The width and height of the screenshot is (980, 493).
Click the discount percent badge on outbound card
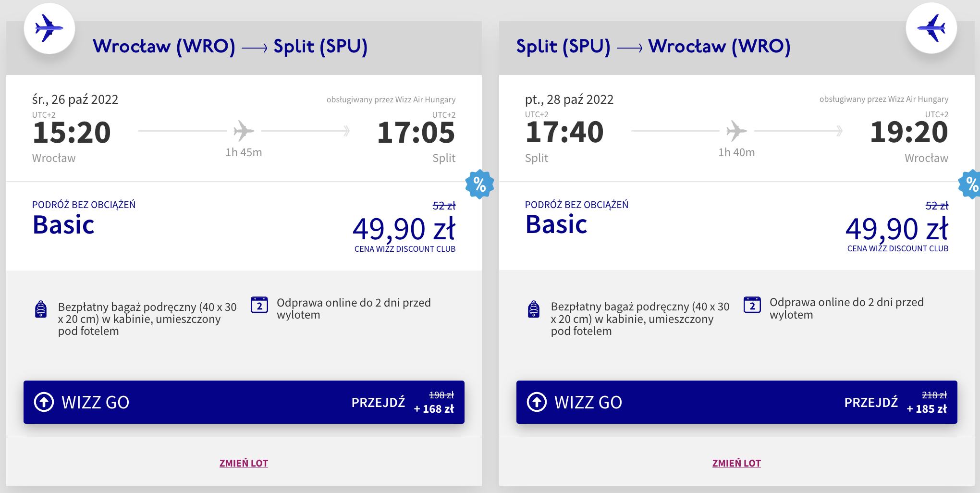[479, 185]
